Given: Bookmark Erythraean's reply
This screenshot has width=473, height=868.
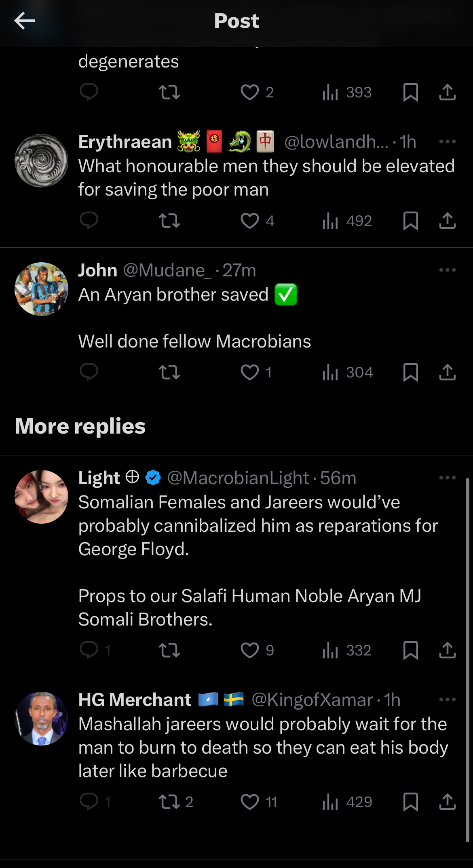Looking at the screenshot, I should coord(411,221).
